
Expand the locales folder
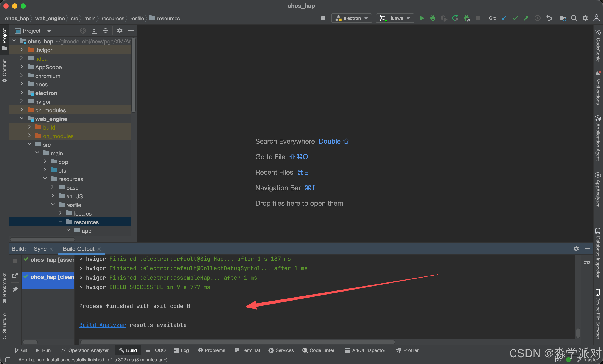[61, 213]
